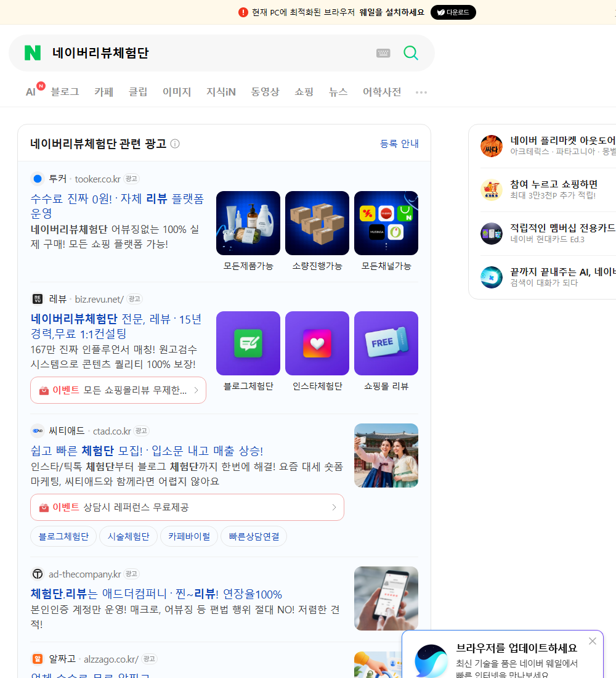Viewport: 616px width, 678px height.
Task: Expand the 상담시 레퍼런스 무료제공 event arrow
Action: pyautogui.click(x=334, y=507)
